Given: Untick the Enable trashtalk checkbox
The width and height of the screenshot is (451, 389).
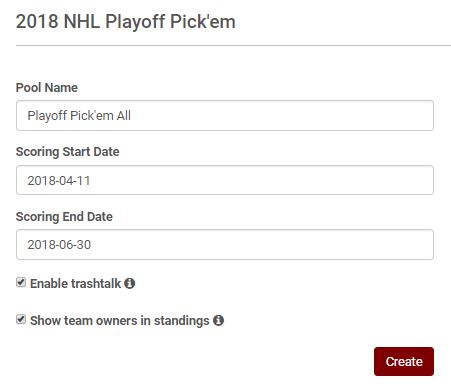Looking at the screenshot, I should pos(21,282).
